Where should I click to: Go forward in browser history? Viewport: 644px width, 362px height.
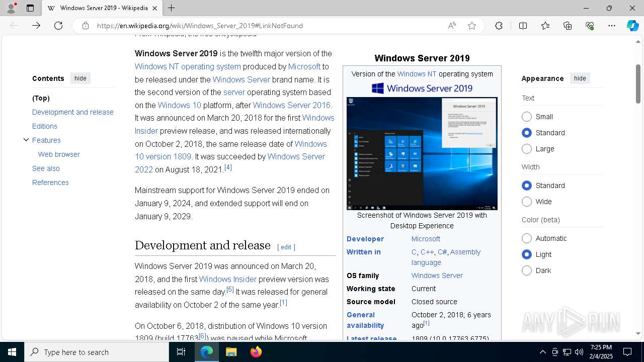tap(36, 26)
